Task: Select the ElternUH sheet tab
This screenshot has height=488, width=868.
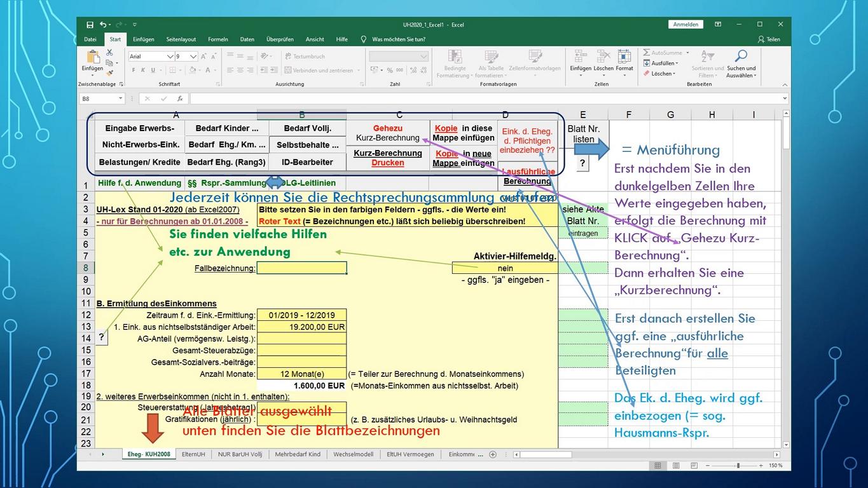Action: click(193, 454)
